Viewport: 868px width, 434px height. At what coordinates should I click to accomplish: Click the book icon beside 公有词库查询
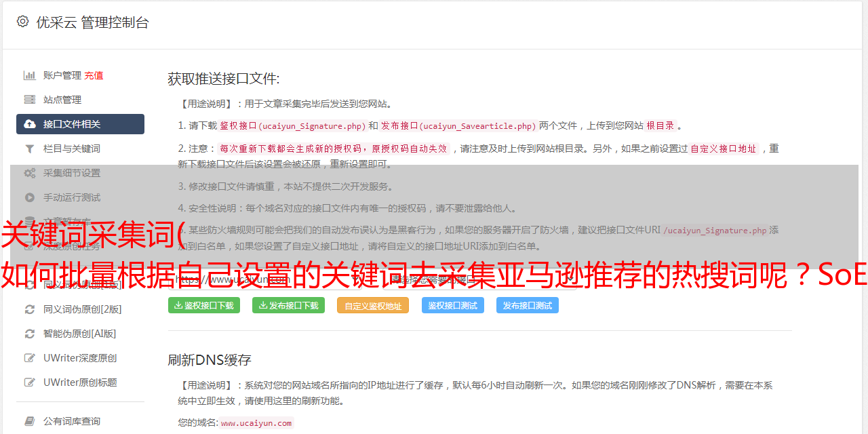[x=30, y=421]
